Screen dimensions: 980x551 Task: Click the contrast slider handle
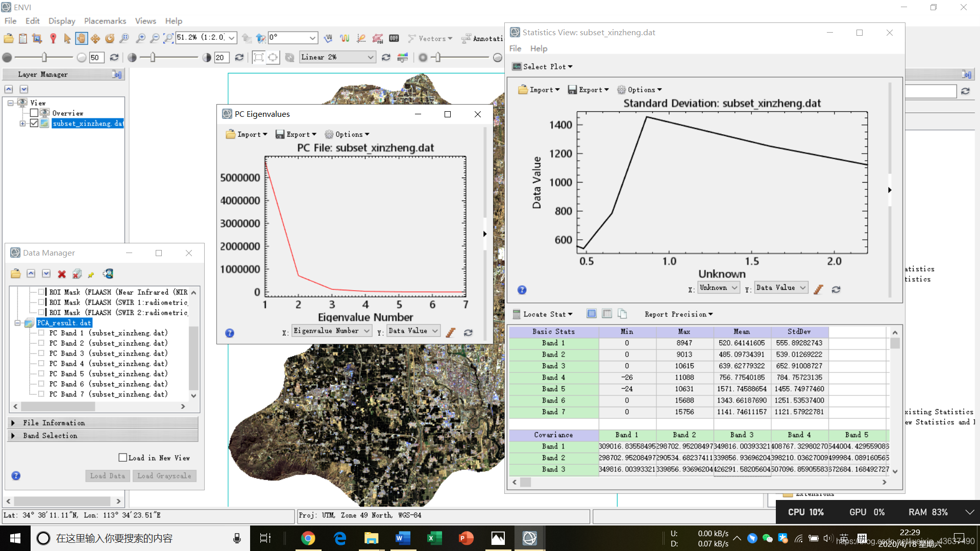coord(153,57)
